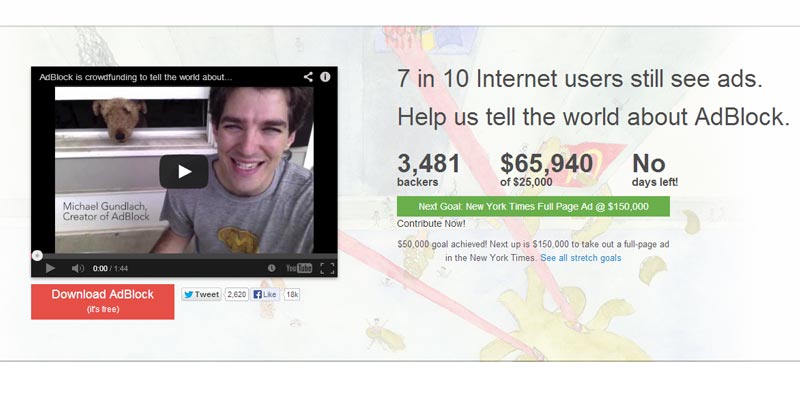Click the video timestamp 0:00 / 1:44
This screenshot has width=800, height=400.
coord(110,268)
